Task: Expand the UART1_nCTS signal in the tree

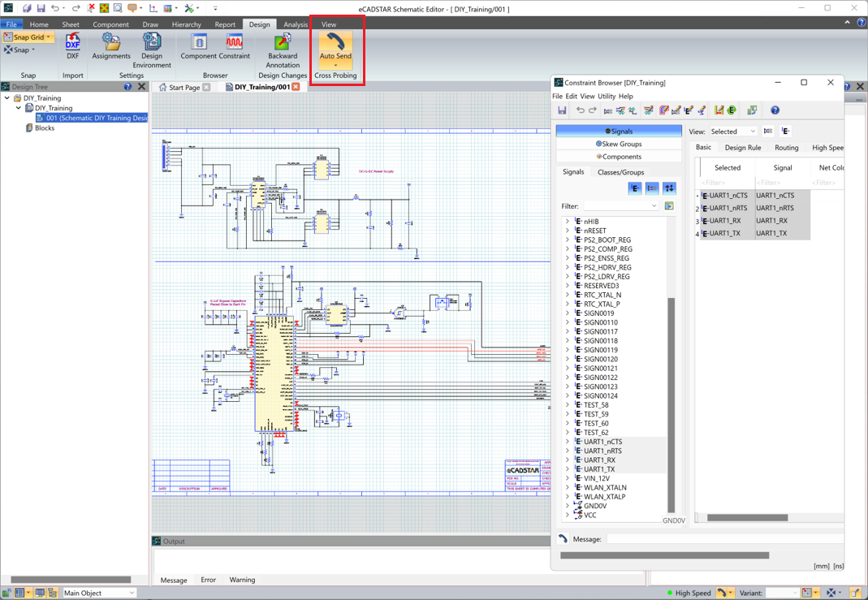Action: 568,442
